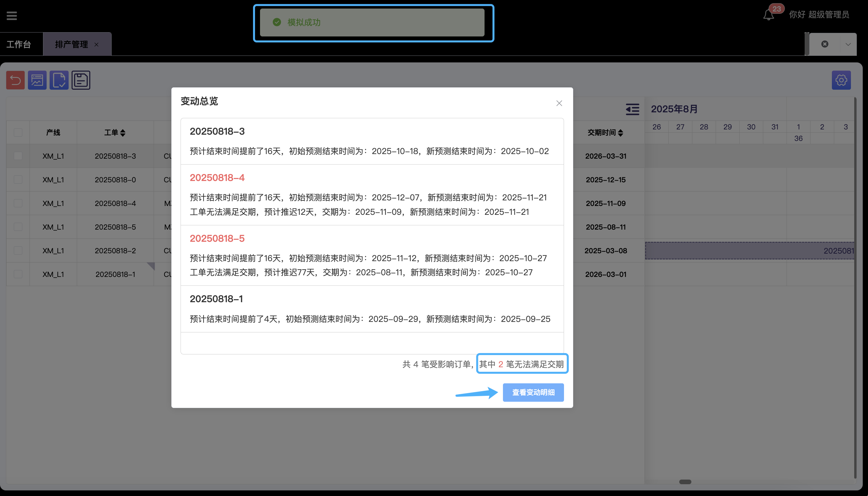Toggle the hamburger menu icon
This screenshot has width=868, height=496.
click(11, 16)
